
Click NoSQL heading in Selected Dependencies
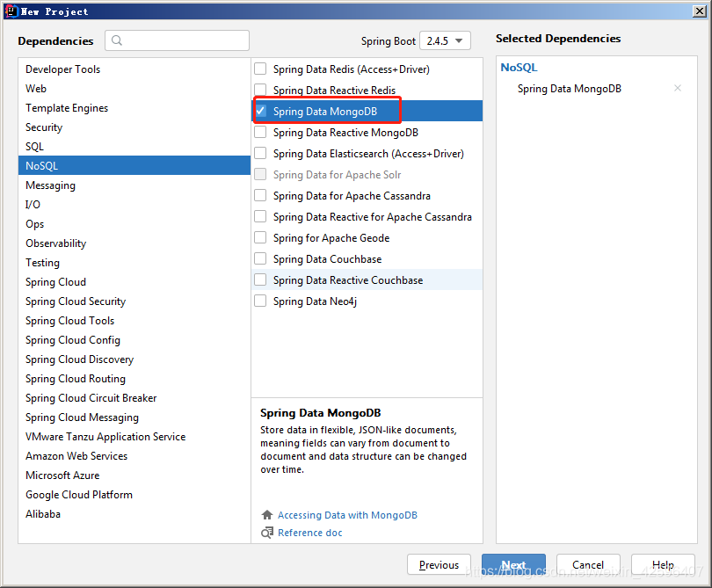click(x=519, y=67)
